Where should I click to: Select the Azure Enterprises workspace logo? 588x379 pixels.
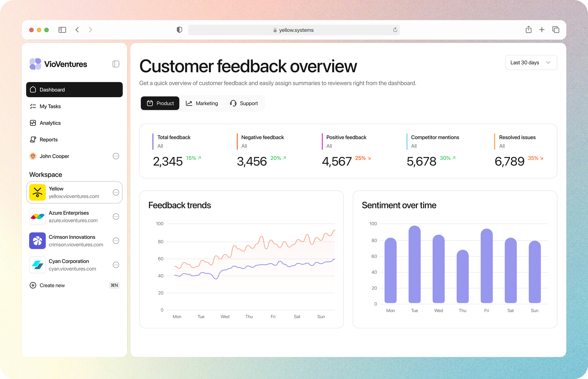pyautogui.click(x=37, y=217)
